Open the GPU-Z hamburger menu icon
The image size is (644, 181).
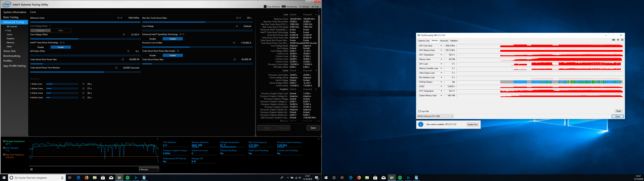click(x=622, y=40)
